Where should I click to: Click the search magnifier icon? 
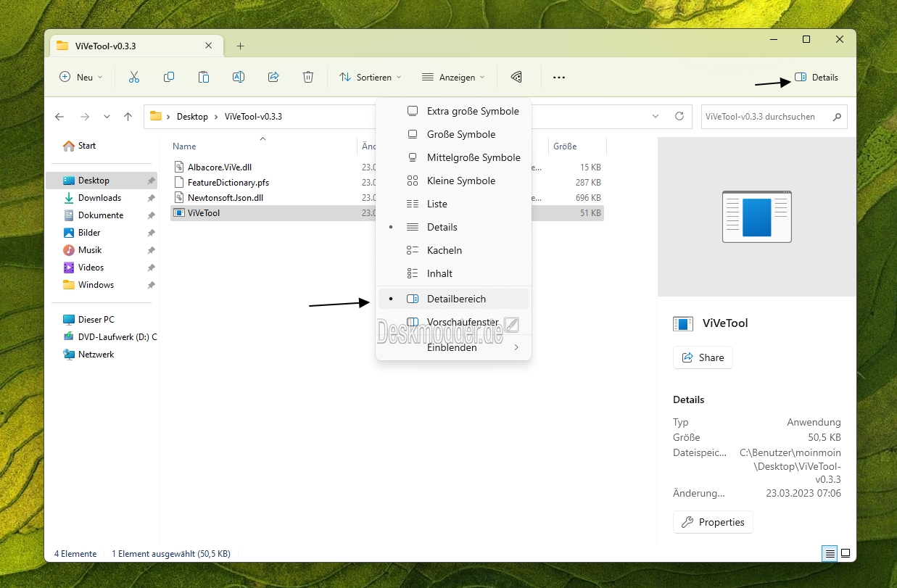pyautogui.click(x=837, y=116)
